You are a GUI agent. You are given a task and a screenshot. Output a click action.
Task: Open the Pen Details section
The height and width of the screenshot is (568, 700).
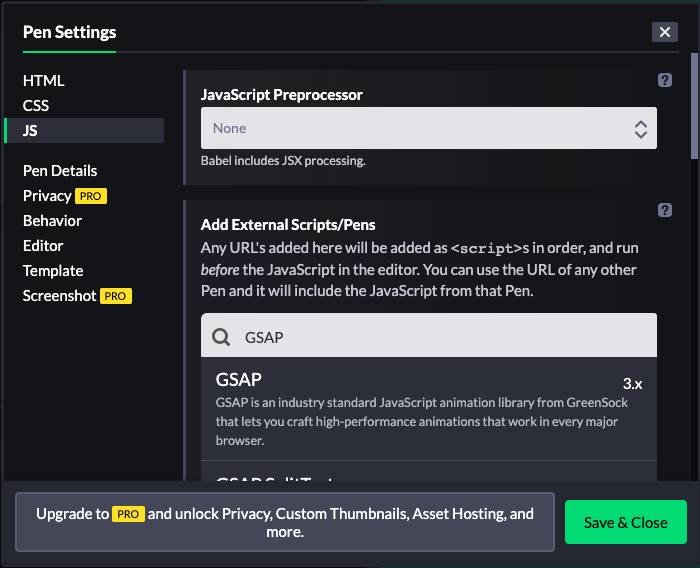60,171
